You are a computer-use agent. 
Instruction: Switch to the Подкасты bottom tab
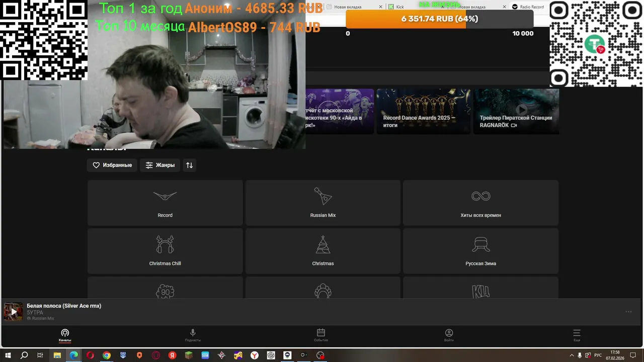pyautogui.click(x=193, y=335)
